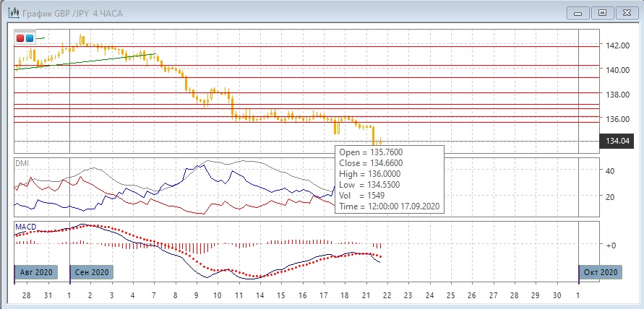Click date 14 on the time axis

259,296
